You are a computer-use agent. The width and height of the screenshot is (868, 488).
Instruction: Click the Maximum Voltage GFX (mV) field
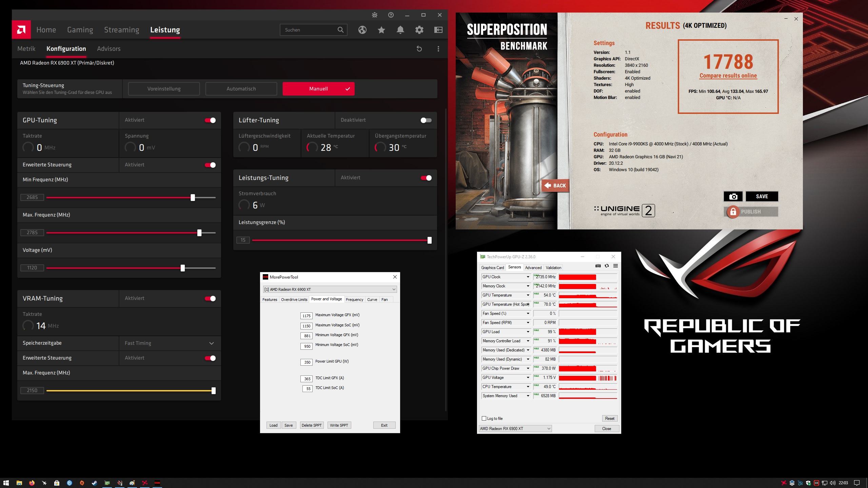pos(307,316)
